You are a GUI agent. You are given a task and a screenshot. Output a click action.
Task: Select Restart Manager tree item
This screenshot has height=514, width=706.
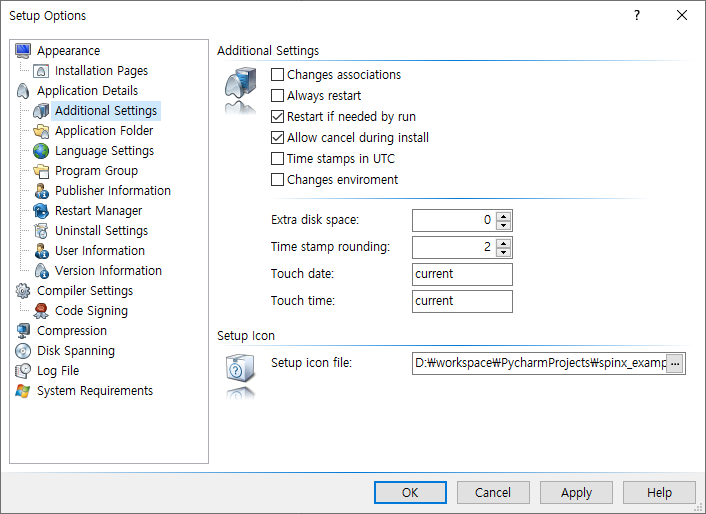click(98, 211)
